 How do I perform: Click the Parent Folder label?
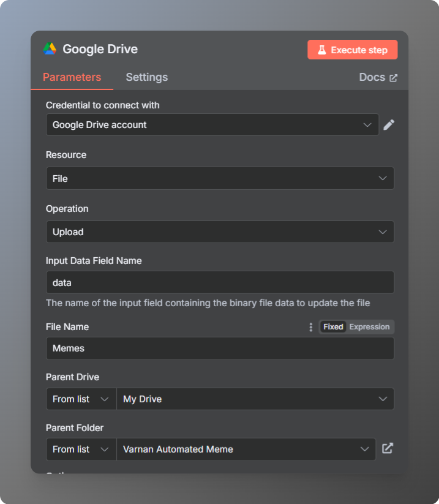pos(75,428)
